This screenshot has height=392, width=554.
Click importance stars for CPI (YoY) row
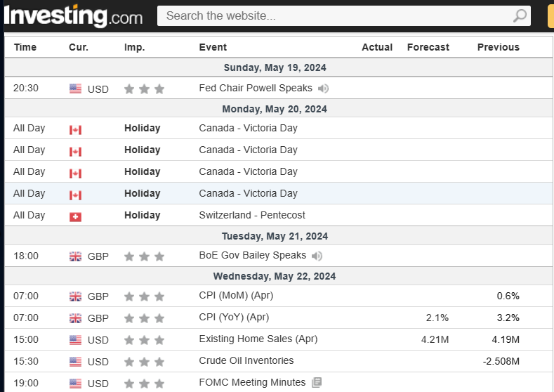(144, 318)
